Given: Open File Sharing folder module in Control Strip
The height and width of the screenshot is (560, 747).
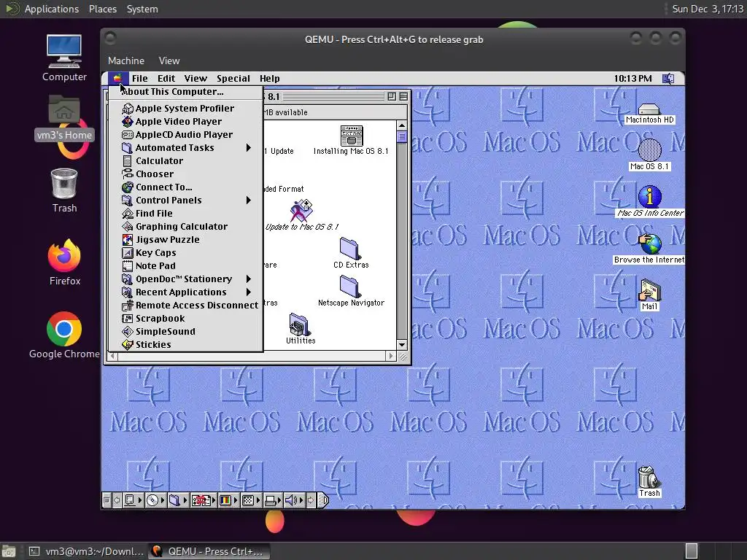Looking at the screenshot, I should [x=178, y=500].
